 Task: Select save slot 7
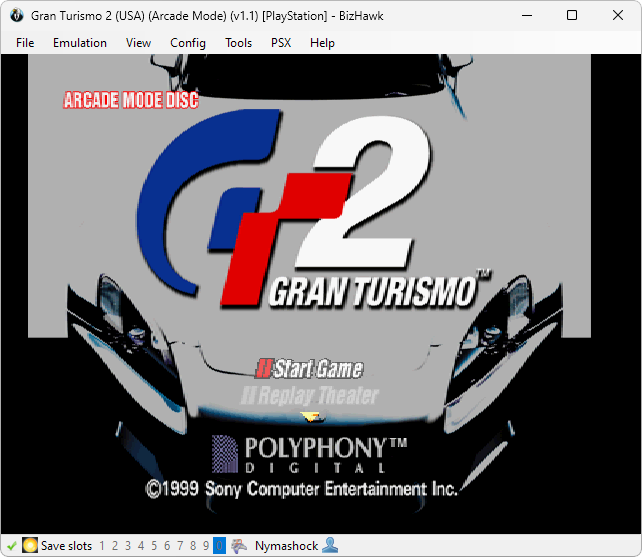coord(180,546)
